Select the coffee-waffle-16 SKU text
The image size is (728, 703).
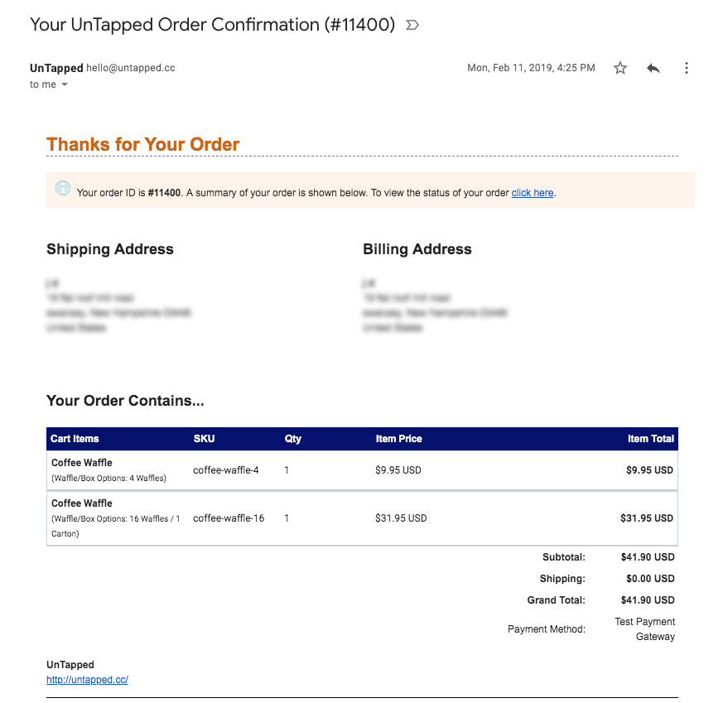[x=229, y=518]
